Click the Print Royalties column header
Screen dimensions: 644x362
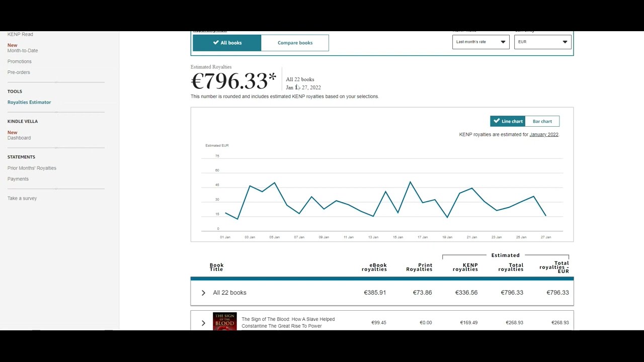pos(419,267)
